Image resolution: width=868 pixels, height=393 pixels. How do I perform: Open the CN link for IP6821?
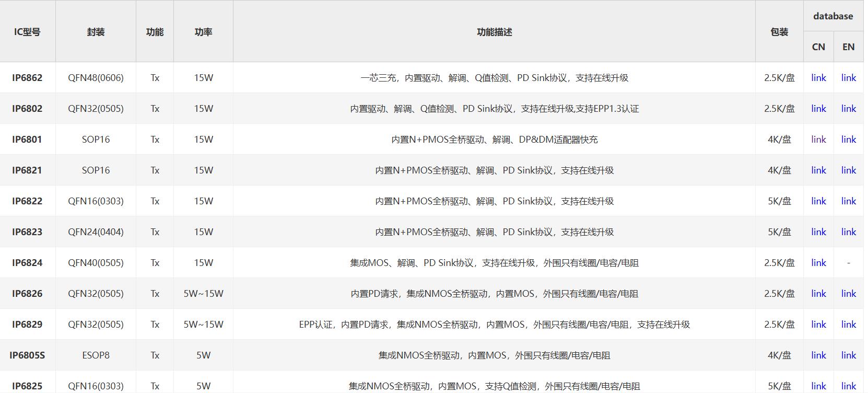click(x=818, y=170)
